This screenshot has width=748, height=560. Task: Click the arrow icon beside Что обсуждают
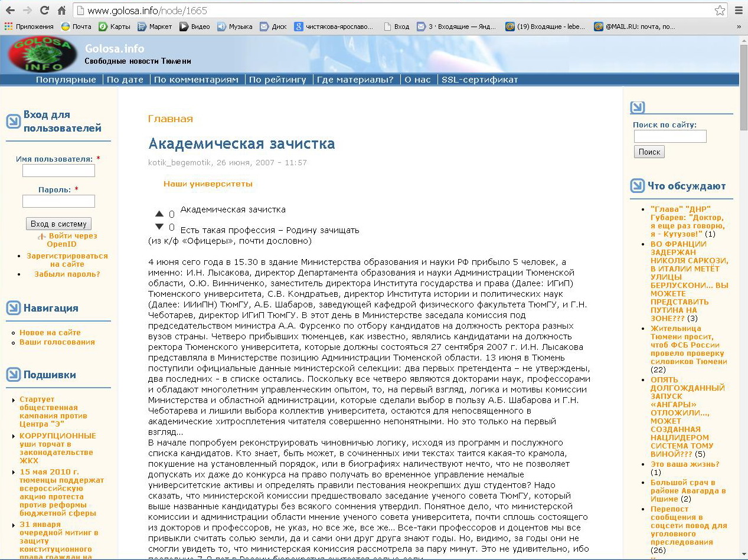tap(638, 186)
